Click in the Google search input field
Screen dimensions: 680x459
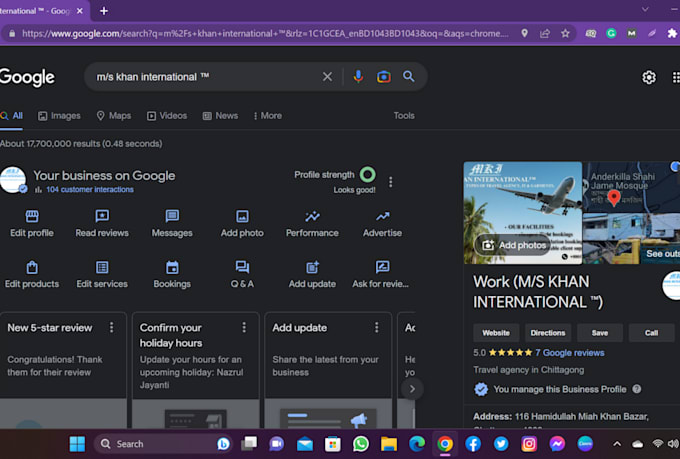(206, 77)
